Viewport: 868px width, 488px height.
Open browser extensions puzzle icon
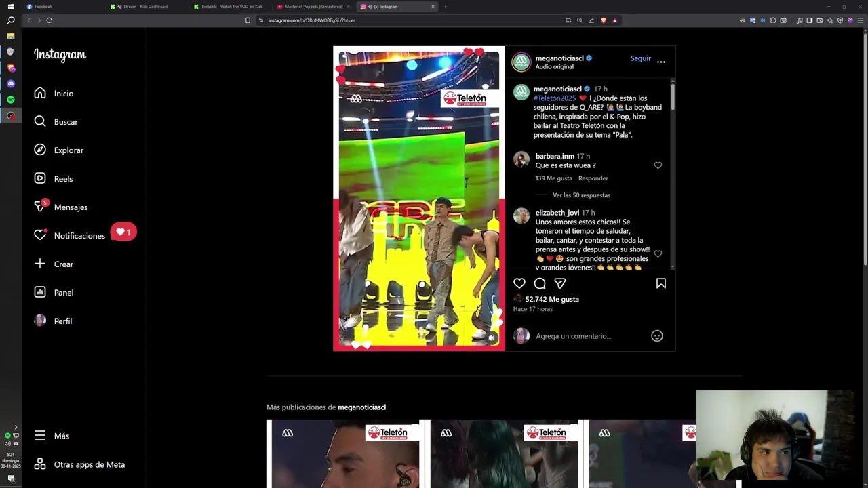[x=773, y=20]
